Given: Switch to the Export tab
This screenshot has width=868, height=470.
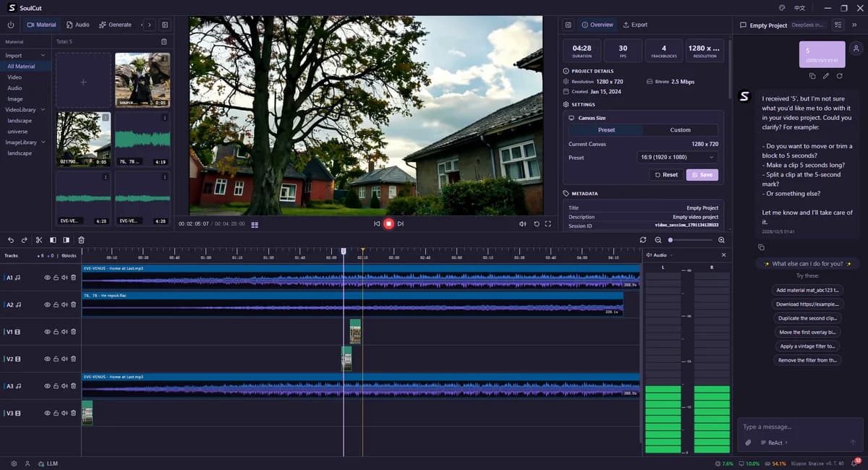Looking at the screenshot, I should point(635,25).
